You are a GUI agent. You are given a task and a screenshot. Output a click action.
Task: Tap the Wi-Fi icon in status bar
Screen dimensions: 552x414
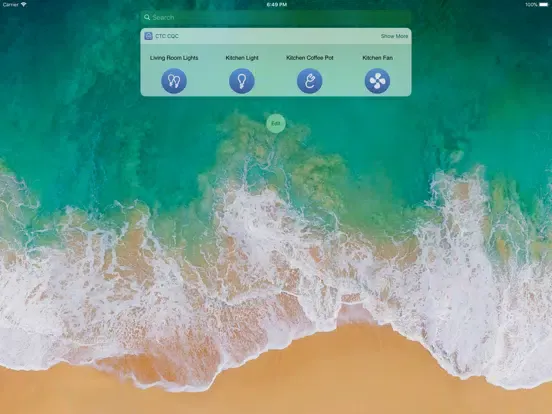coord(24,4)
